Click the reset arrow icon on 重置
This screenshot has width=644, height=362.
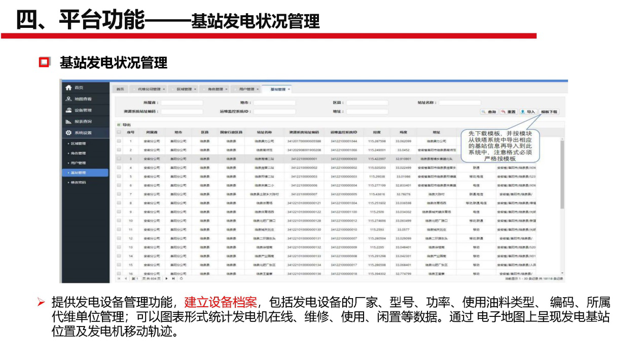click(x=504, y=112)
